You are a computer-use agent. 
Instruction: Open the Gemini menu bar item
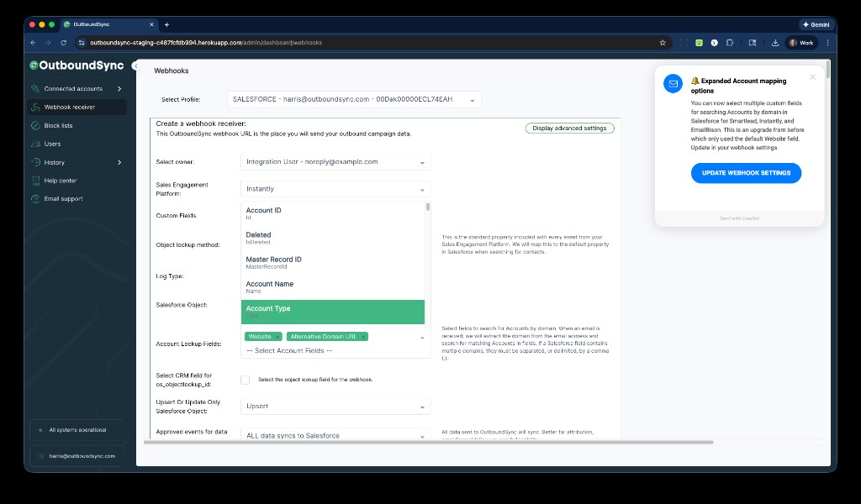pyautogui.click(x=816, y=24)
